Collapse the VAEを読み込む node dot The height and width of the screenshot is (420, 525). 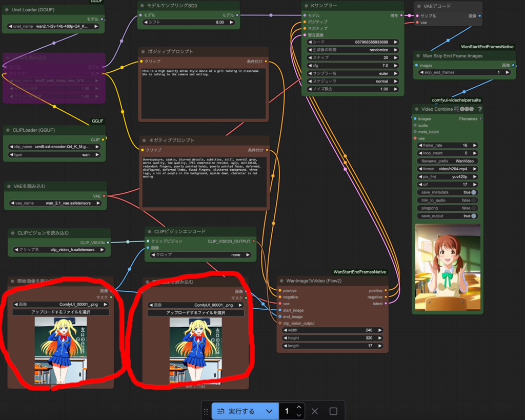[9, 186]
